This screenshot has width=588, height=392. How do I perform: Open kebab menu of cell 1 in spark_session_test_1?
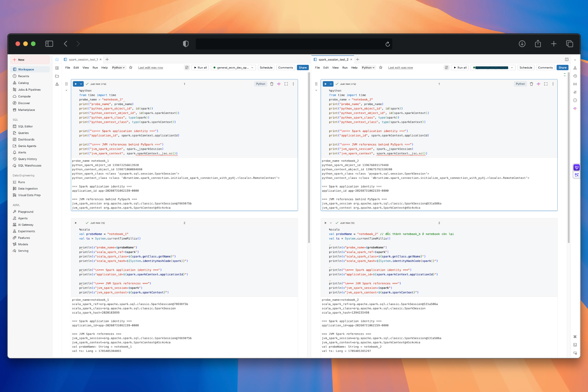pos(293,84)
